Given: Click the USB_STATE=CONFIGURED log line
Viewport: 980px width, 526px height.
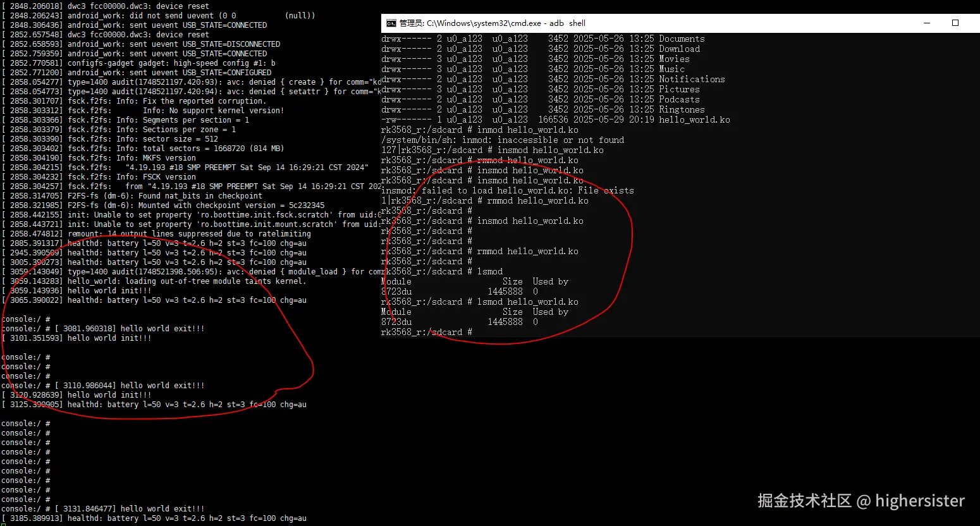Looking at the screenshot, I should (x=137, y=72).
